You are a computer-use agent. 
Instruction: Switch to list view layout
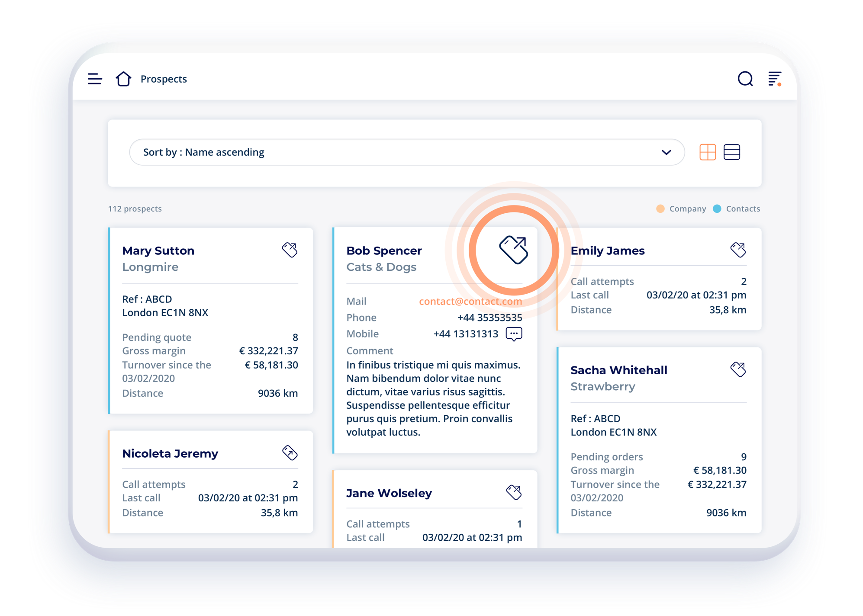731,152
